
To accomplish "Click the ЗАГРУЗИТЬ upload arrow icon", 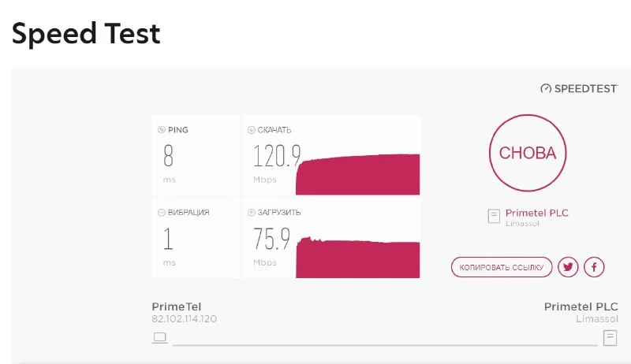I will tap(252, 212).
